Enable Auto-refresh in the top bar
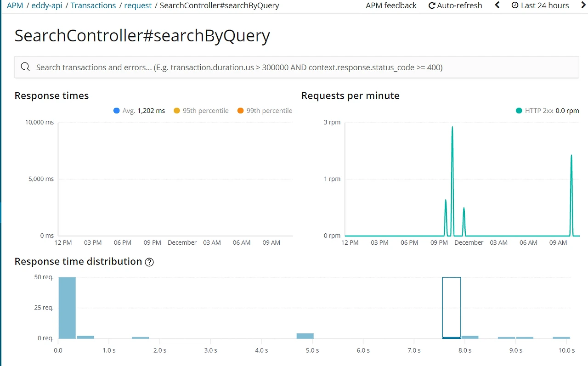 455,6
